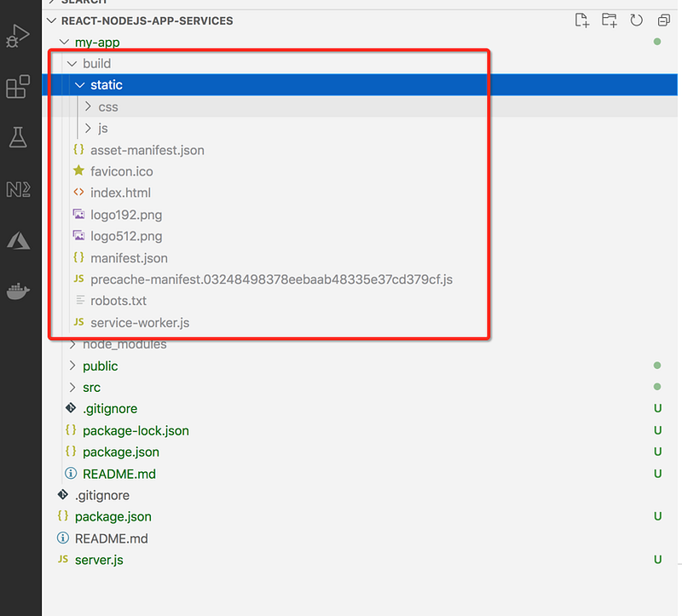Open the N2 sidebar extension icon
This screenshot has height=616, width=682.
click(x=18, y=189)
